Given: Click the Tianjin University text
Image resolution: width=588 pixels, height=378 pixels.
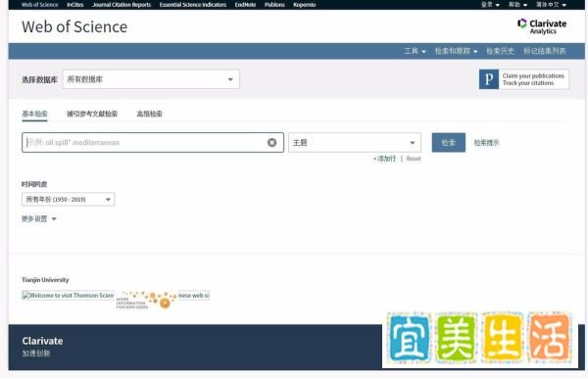Looking at the screenshot, I should tap(45, 280).
